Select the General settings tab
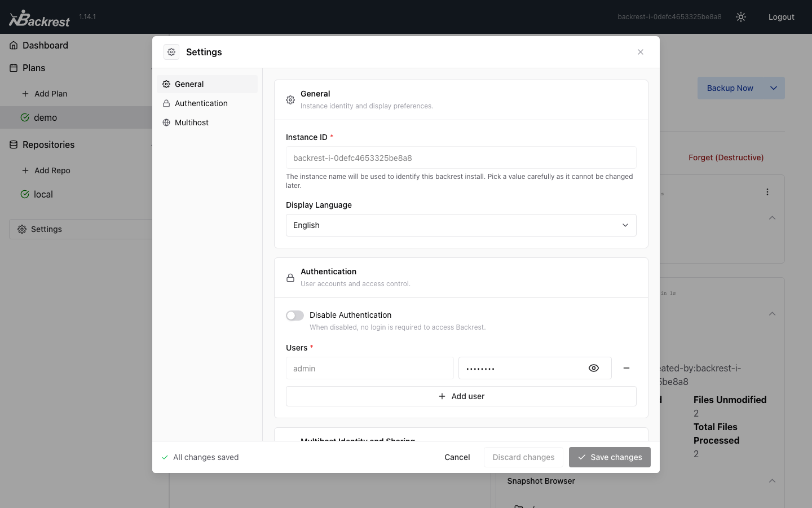This screenshot has height=508, width=812. click(x=207, y=84)
